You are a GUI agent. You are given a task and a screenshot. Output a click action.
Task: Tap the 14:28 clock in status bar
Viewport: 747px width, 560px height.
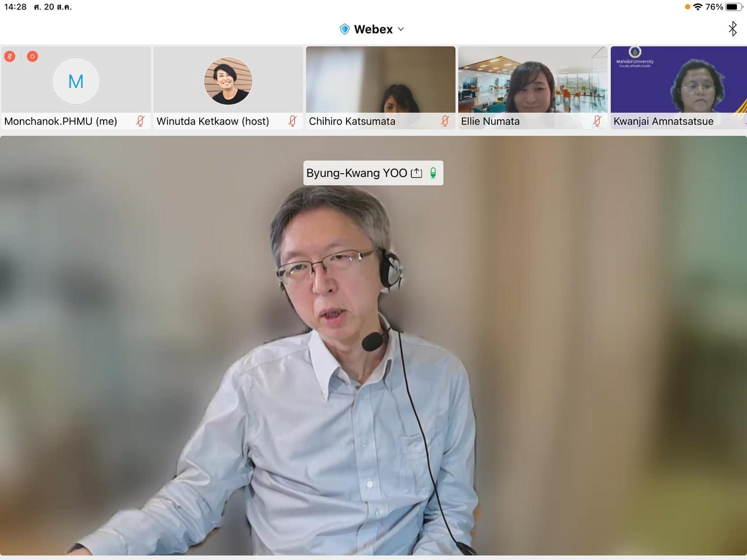point(15,7)
